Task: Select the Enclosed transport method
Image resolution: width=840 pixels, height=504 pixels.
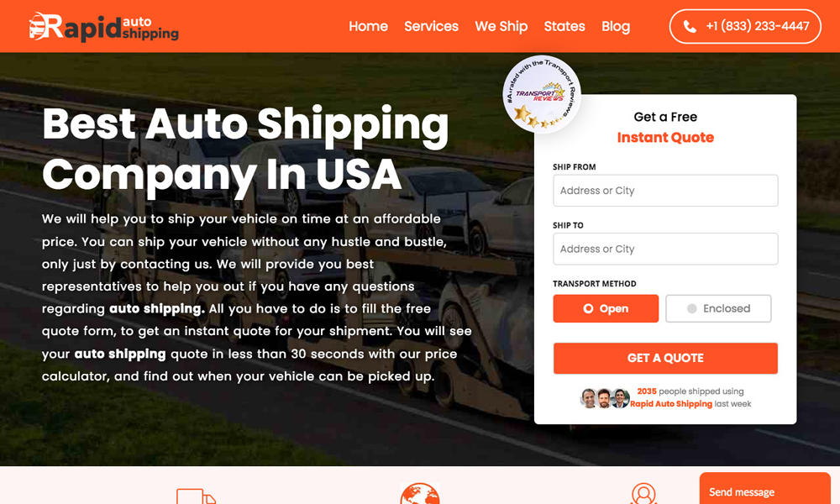Action: click(x=718, y=308)
